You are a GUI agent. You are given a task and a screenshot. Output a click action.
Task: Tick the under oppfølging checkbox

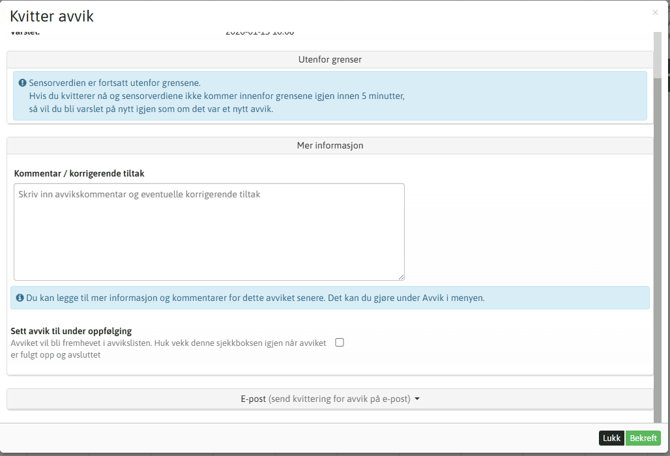click(340, 342)
